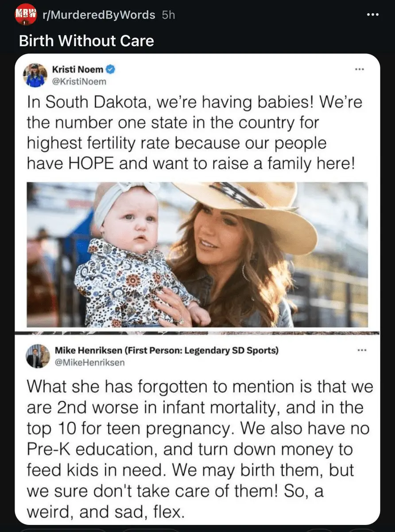The height and width of the screenshot is (532, 395).
Task: Go to r/MurderedByWords subreddit name
Action: 99,15
